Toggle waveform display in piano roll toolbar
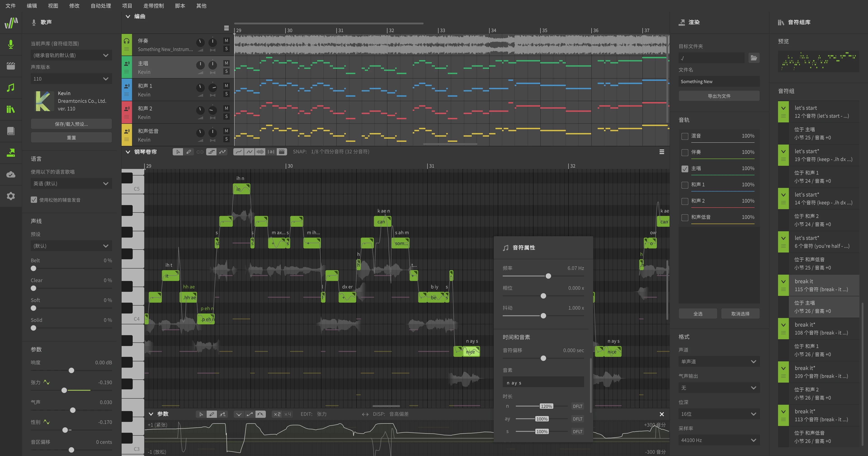This screenshot has width=868, height=456. click(x=260, y=152)
